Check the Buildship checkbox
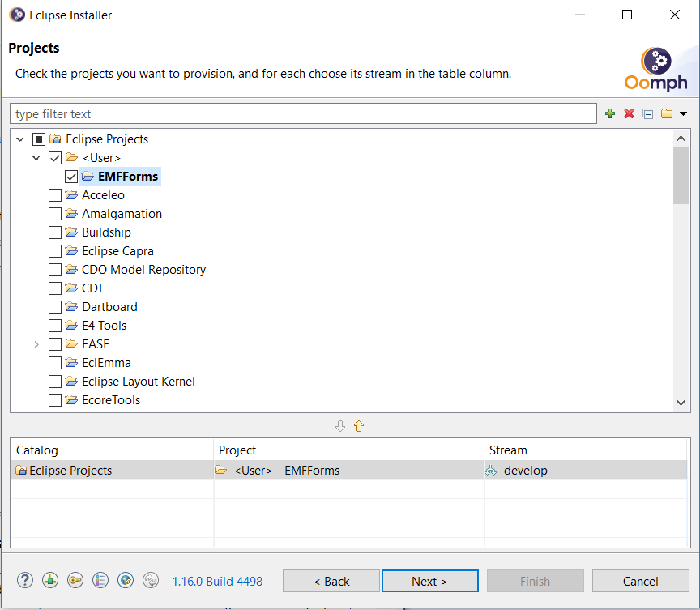The image size is (700, 610). click(55, 232)
